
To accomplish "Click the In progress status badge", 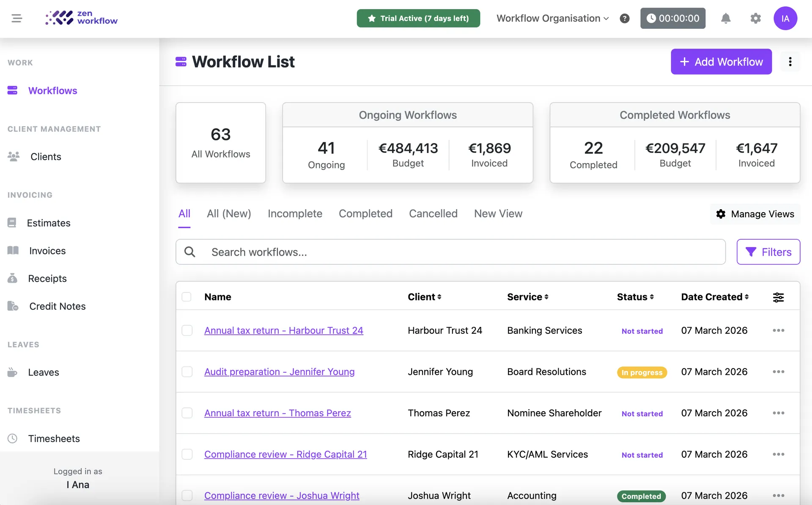I will click(x=642, y=372).
